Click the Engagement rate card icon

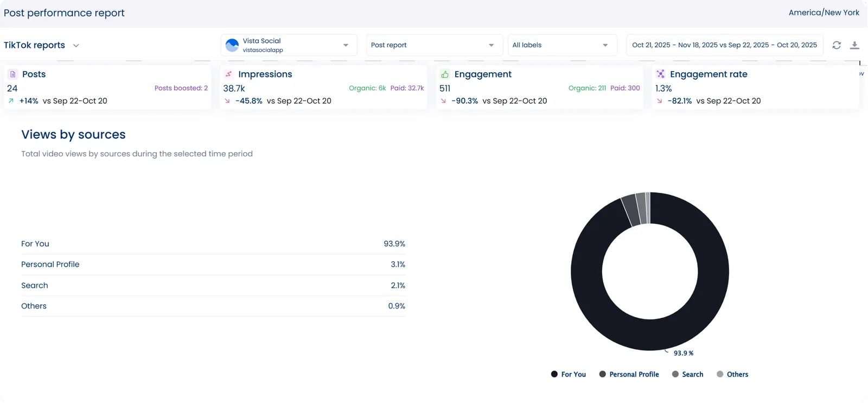[x=660, y=74]
